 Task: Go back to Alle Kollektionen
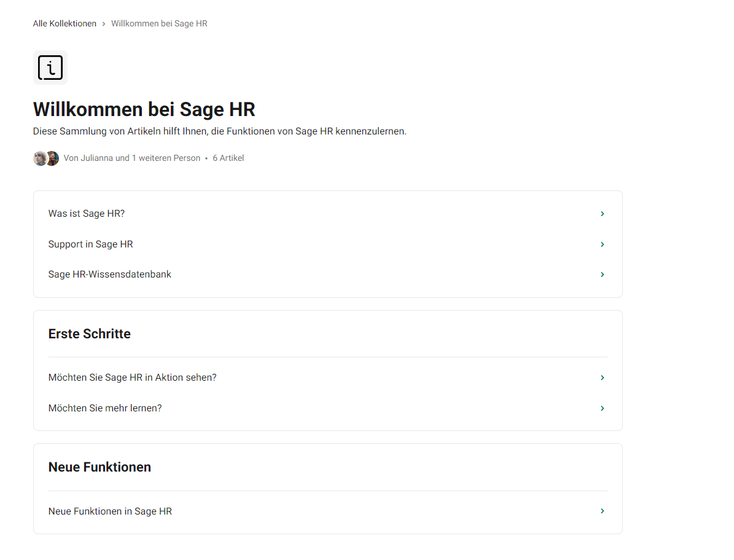point(64,24)
